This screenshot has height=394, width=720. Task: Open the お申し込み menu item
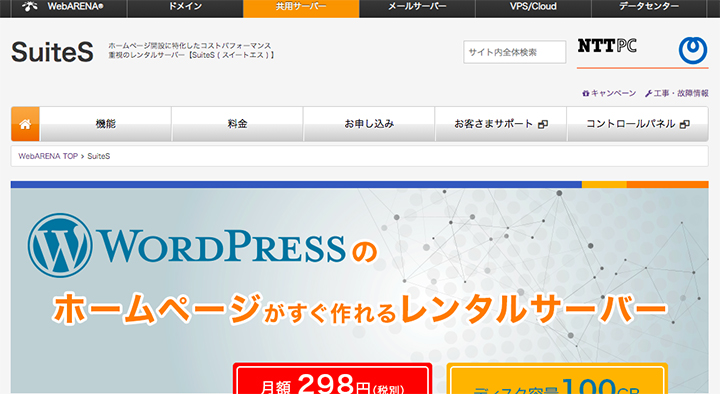[x=369, y=124]
